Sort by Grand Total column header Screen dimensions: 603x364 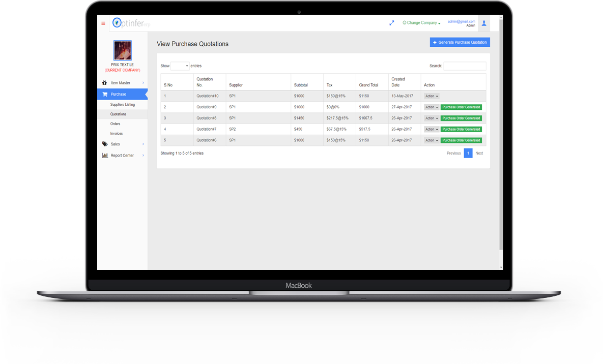pyautogui.click(x=372, y=82)
